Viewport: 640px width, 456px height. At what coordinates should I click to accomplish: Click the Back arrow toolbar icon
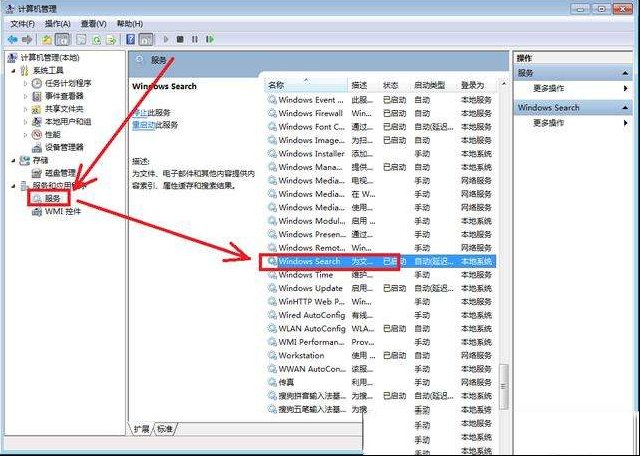[13, 39]
